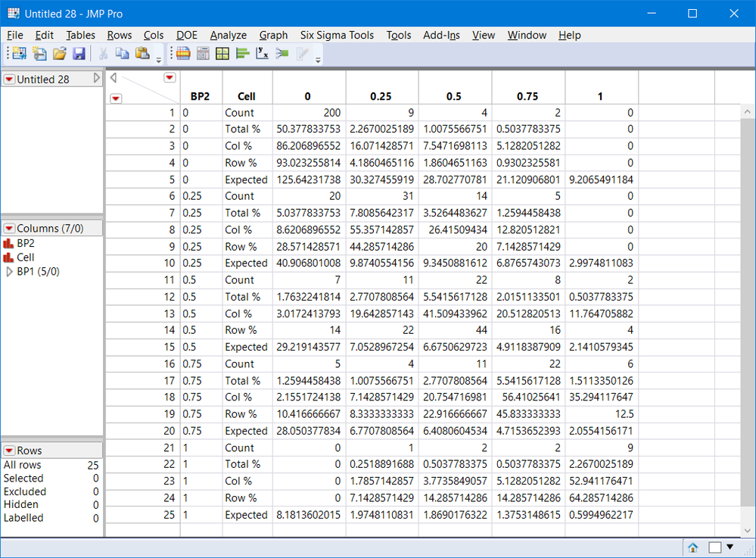Open the Edit menu
756x558 pixels.
click(x=45, y=36)
